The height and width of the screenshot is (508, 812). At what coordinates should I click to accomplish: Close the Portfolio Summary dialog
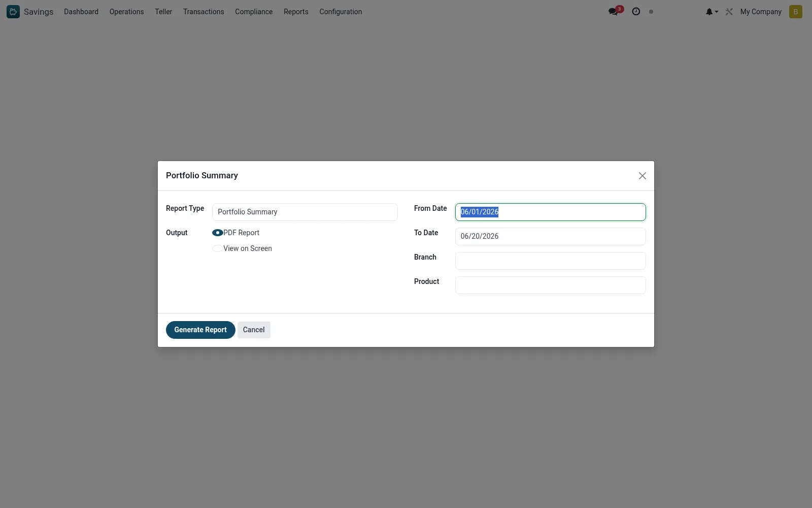click(642, 176)
